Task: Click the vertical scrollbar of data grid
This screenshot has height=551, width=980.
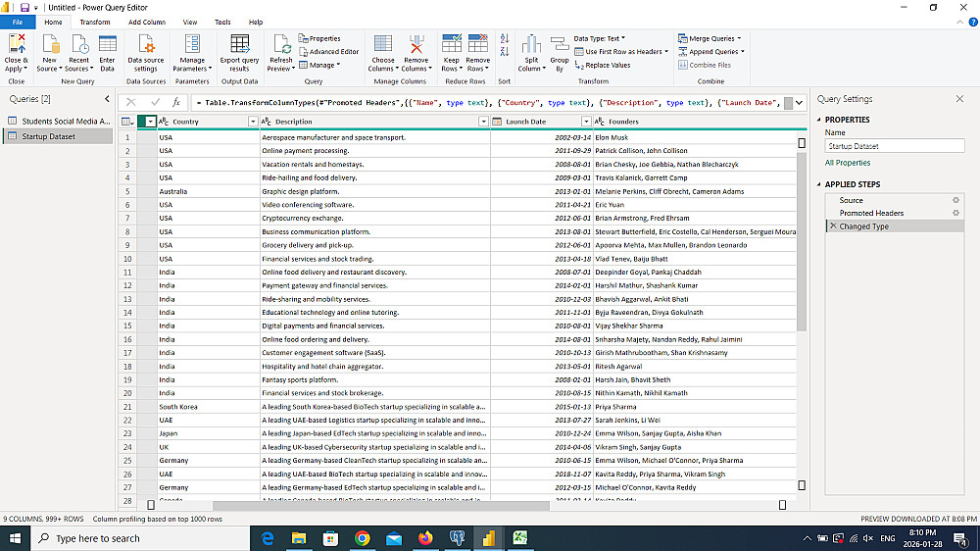Action: point(802,241)
